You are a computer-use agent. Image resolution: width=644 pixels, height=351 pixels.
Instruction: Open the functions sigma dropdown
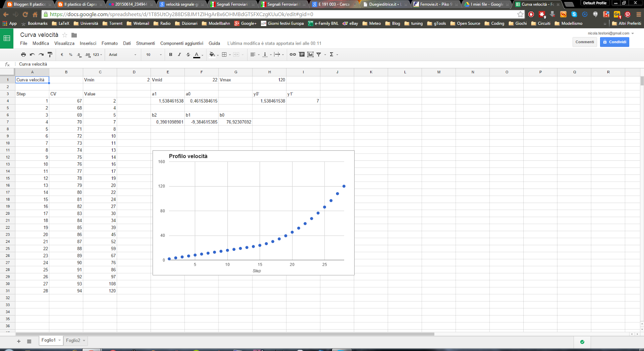pyautogui.click(x=334, y=55)
